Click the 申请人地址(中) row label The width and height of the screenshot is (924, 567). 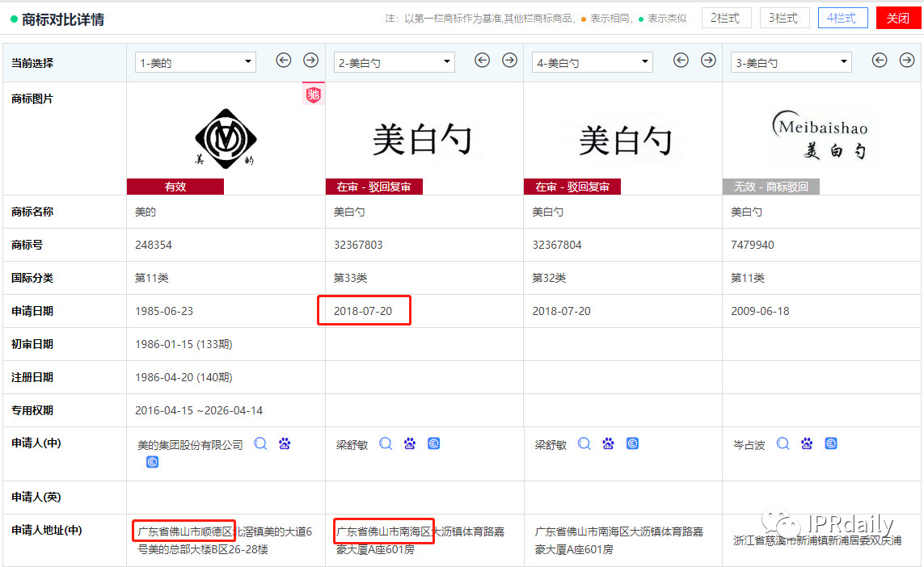(x=47, y=530)
